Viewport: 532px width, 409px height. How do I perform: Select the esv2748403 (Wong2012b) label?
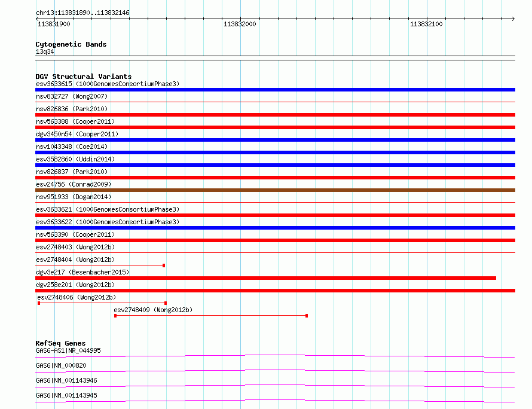click(75, 247)
